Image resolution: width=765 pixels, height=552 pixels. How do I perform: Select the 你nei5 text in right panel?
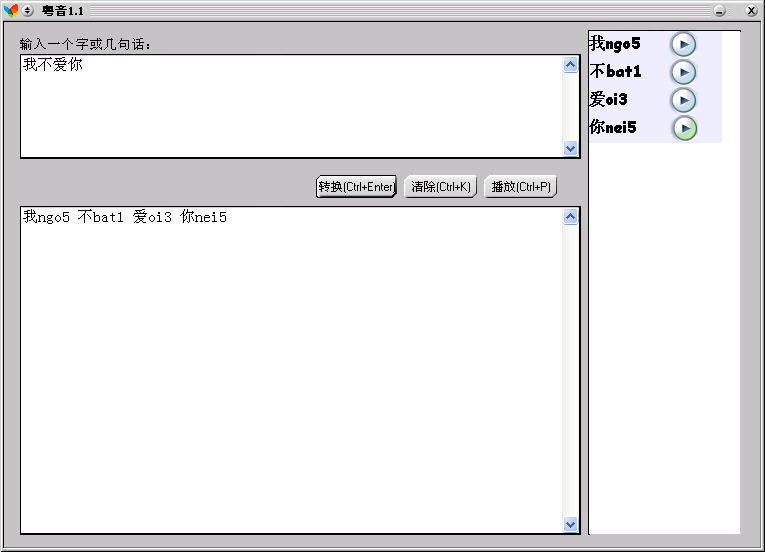[613, 128]
